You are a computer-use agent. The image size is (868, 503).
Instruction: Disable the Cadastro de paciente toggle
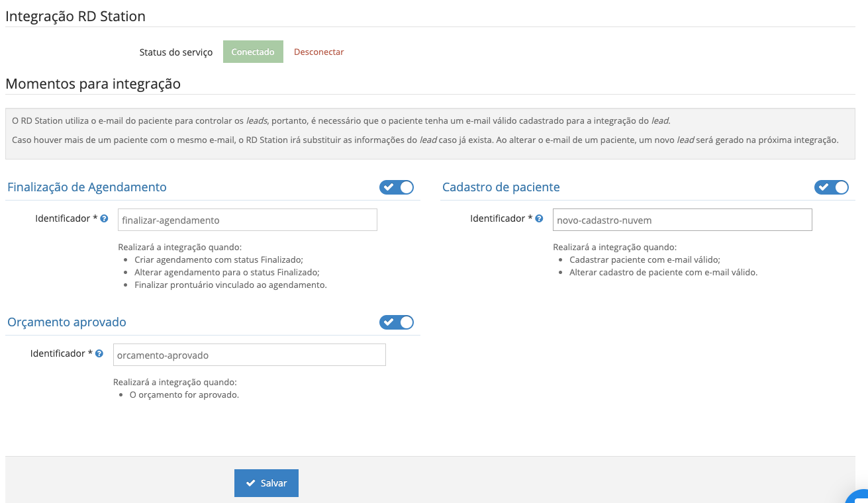click(x=832, y=187)
